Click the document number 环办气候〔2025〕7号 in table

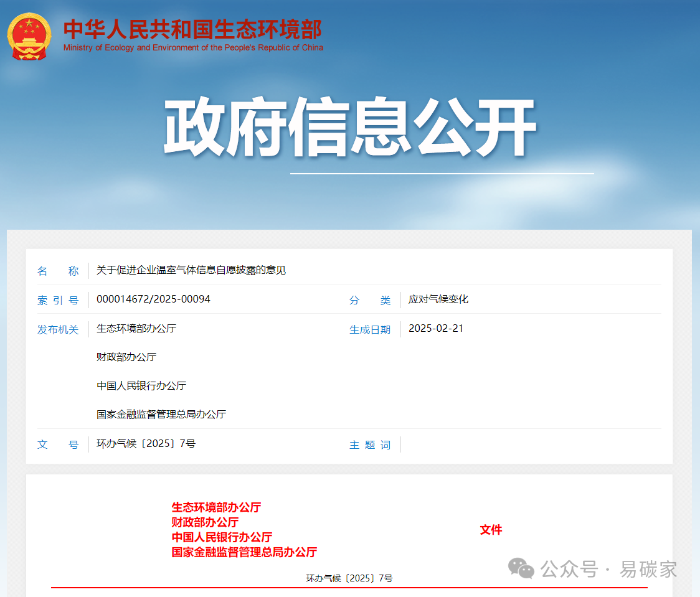tap(146, 443)
